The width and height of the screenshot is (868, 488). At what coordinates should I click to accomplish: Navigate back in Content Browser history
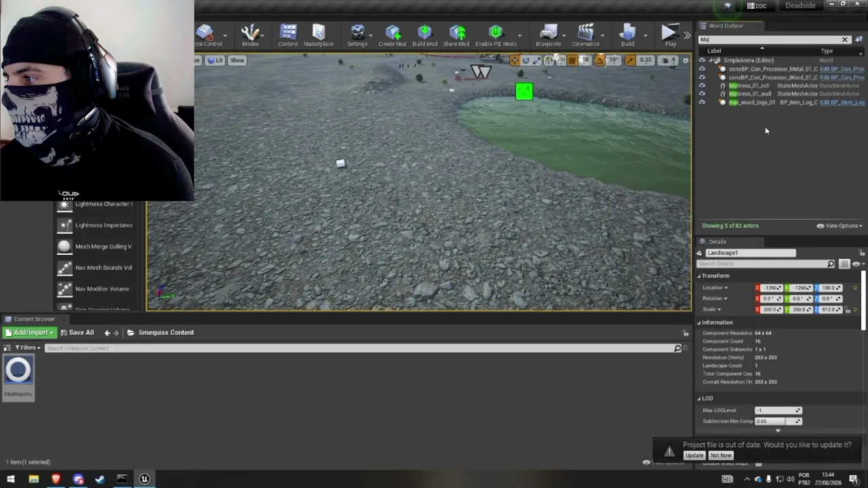coord(107,333)
